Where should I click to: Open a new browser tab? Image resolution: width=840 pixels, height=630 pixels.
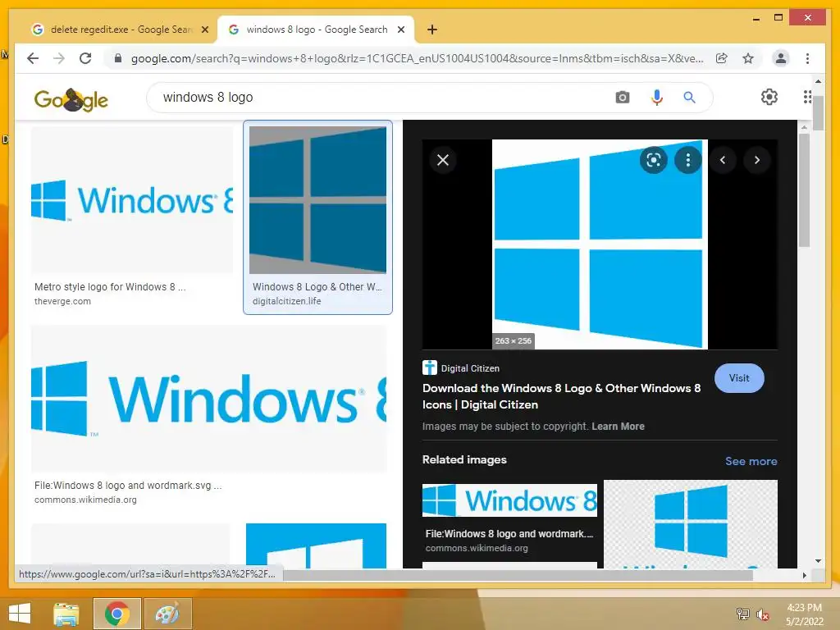tap(432, 30)
